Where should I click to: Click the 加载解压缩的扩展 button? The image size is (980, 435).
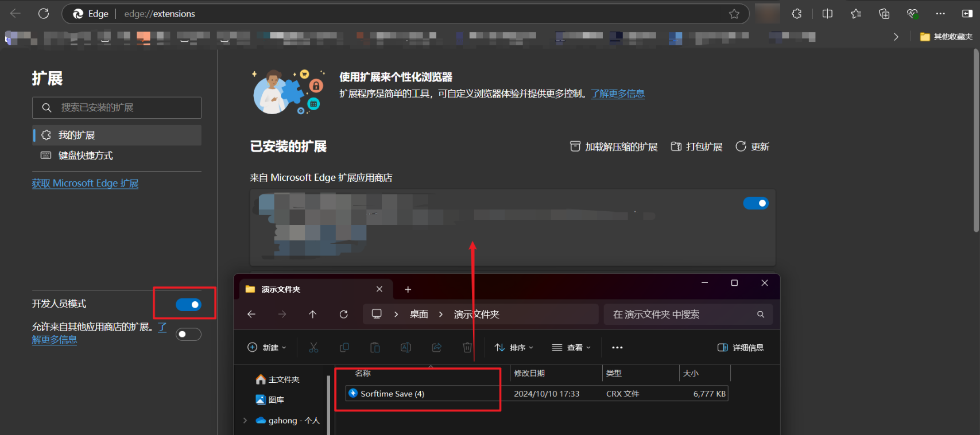613,146
